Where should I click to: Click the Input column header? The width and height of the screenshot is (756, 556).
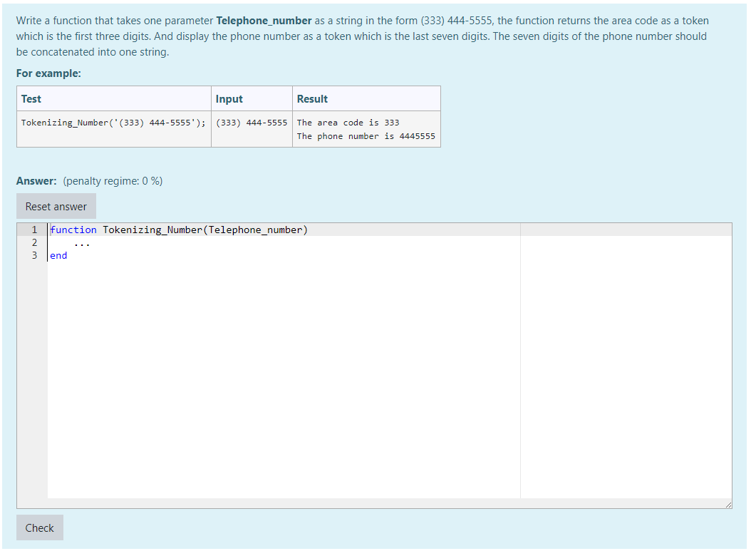[229, 98]
